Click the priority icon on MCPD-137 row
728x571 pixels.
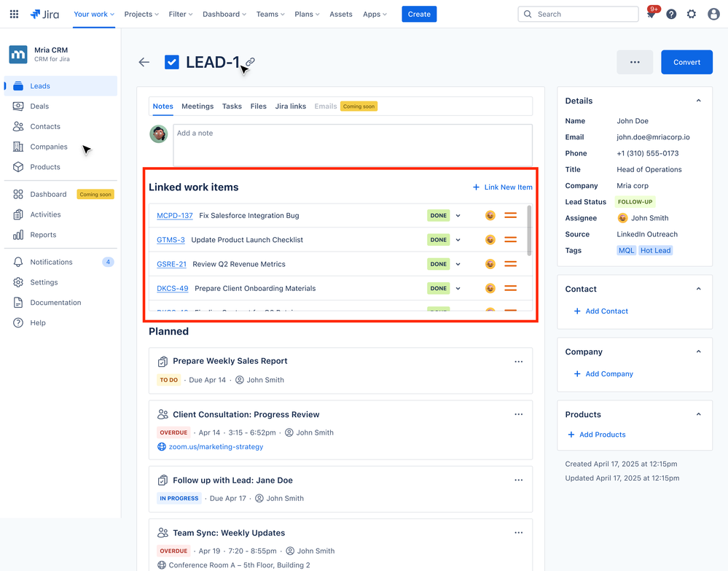[x=511, y=215]
